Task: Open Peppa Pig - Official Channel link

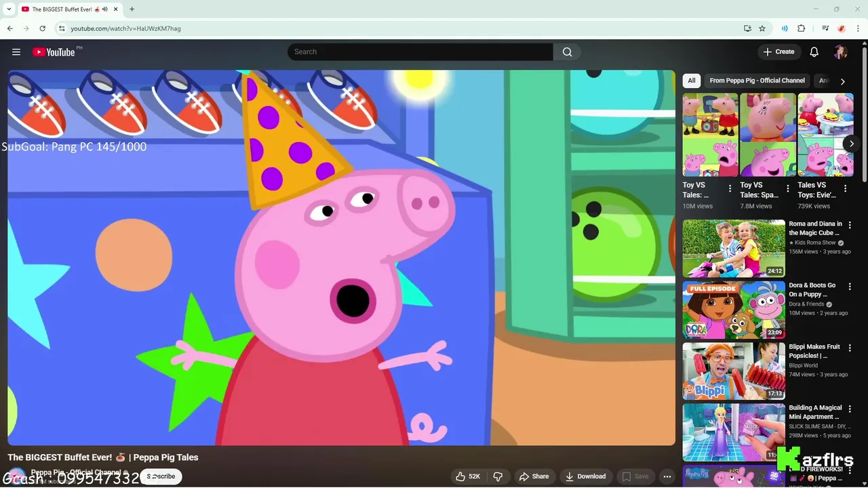Action: [x=75, y=472]
